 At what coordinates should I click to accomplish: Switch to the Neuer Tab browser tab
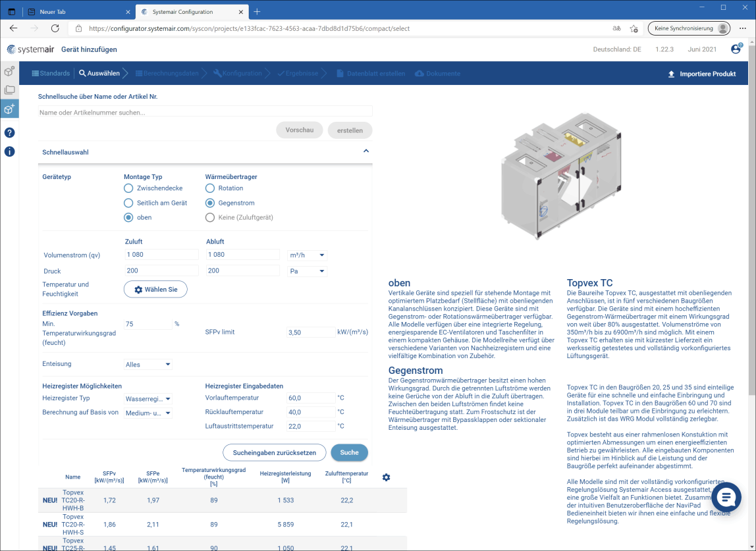click(x=79, y=12)
